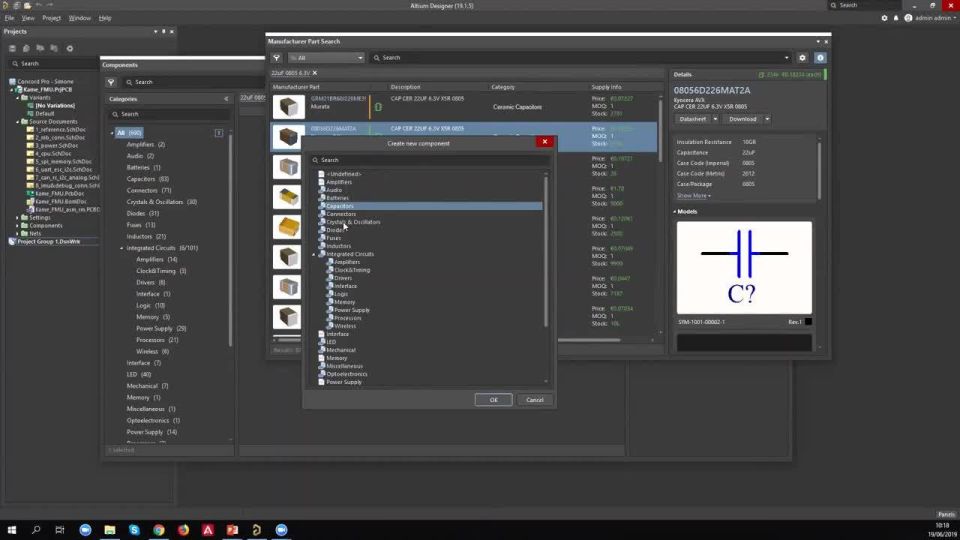The image size is (960, 540).
Task: Open the Components panel filter icon
Action: (x=111, y=82)
